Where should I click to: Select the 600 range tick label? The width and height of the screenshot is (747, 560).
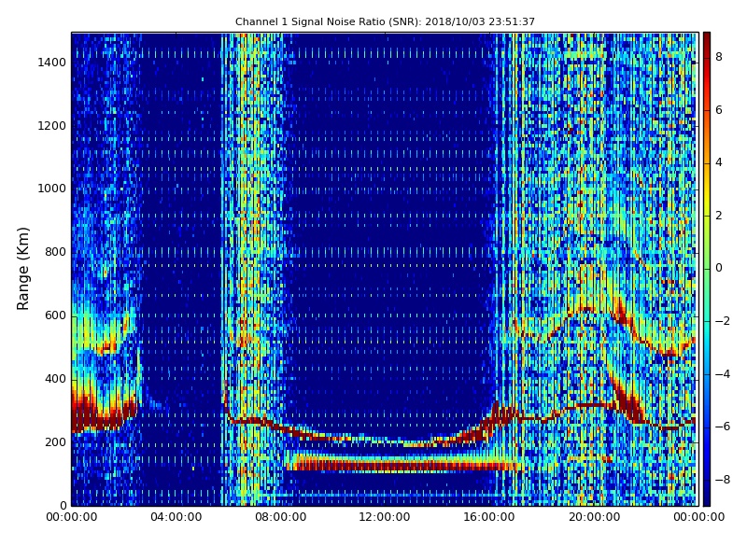tap(55, 315)
